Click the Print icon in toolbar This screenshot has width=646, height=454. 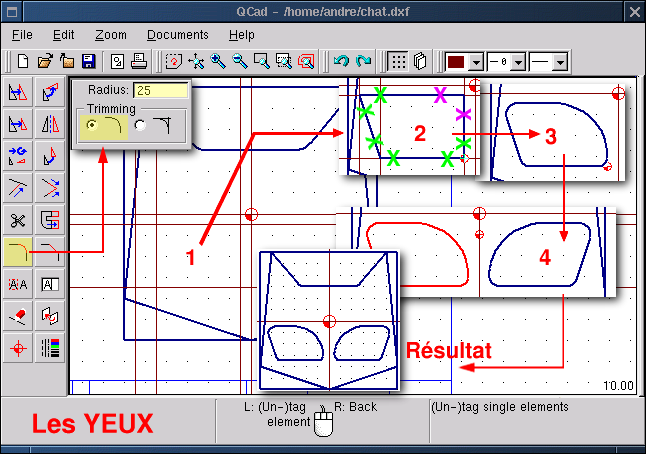140,61
